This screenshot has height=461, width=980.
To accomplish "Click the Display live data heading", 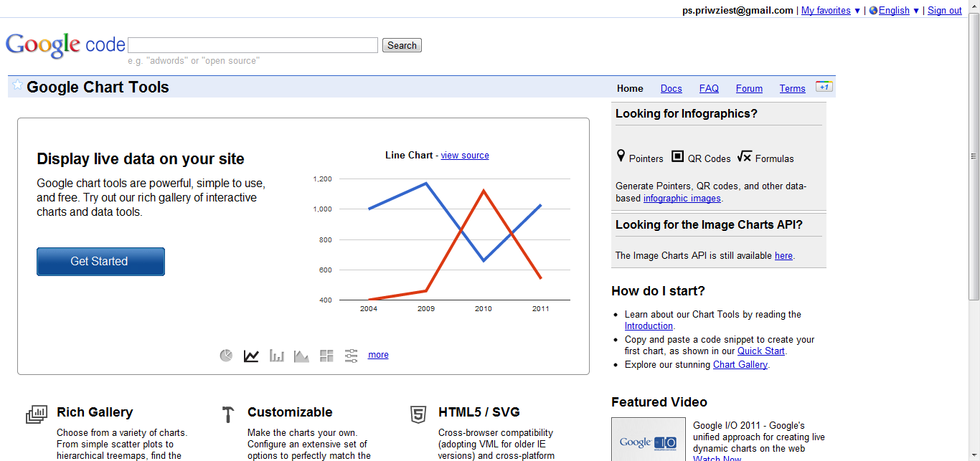I will (141, 159).
